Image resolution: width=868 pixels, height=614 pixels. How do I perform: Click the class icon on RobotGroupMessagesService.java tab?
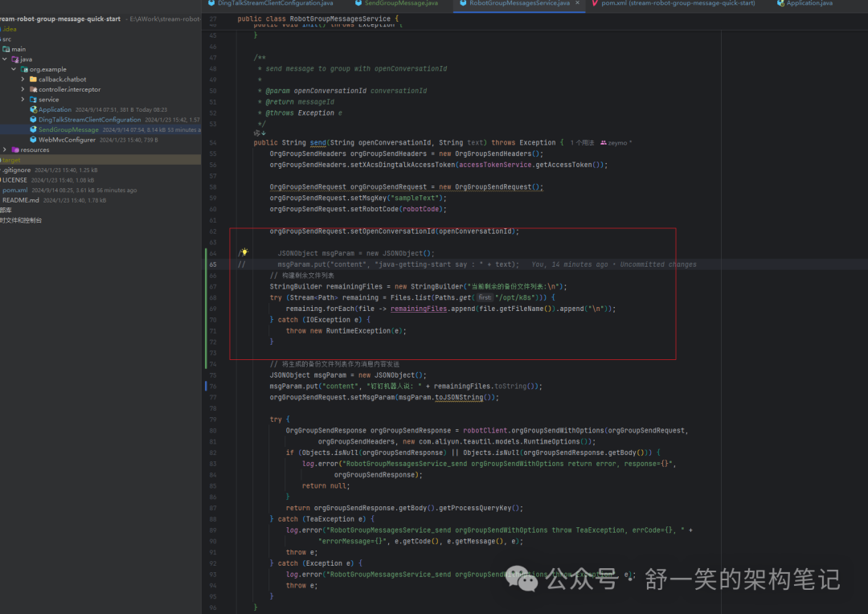(464, 3)
